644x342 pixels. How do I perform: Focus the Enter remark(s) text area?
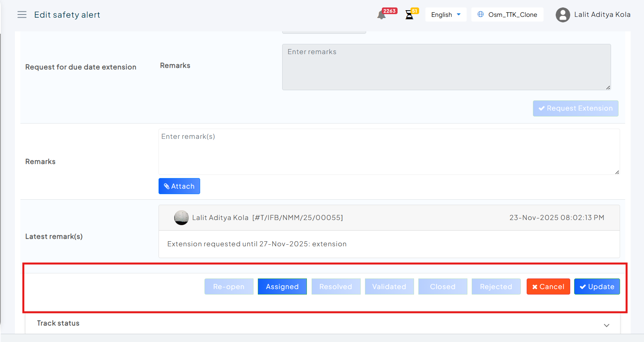click(x=389, y=152)
